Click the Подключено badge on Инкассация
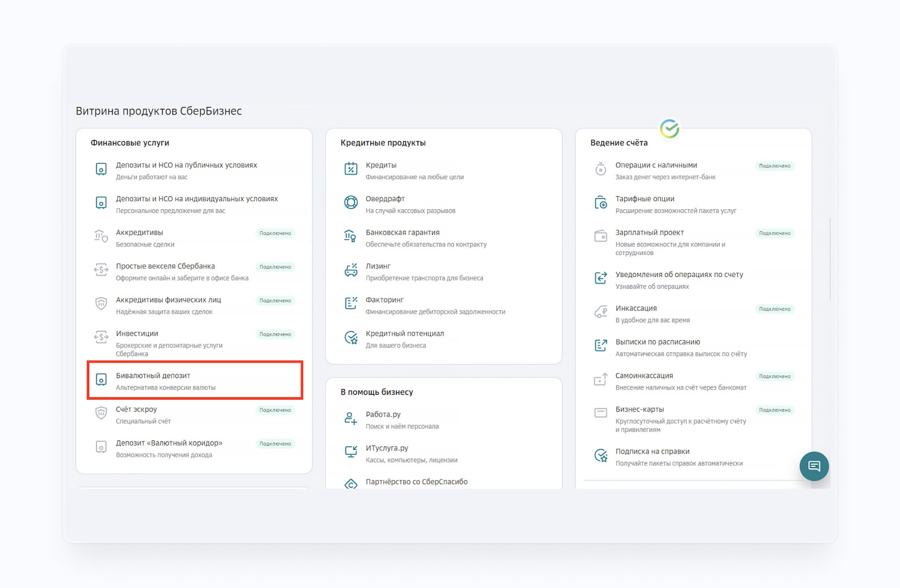This screenshot has width=900, height=588. 774,309
